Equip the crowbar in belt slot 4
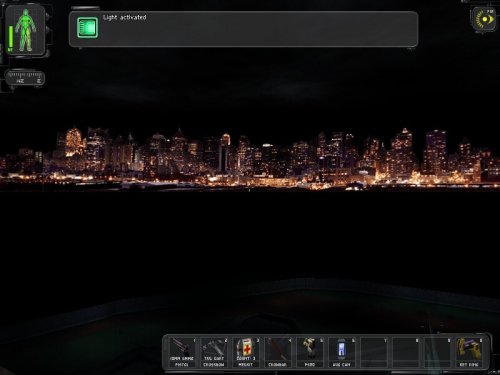Image resolution: width=500 pixels, height=375 pixels. [278, 352]
